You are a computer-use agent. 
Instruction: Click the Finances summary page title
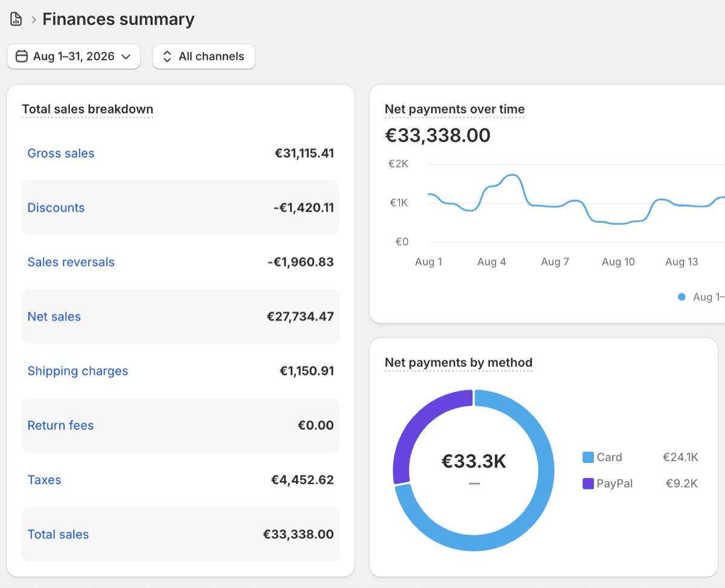pyautogui.click(x=118, y=19)
